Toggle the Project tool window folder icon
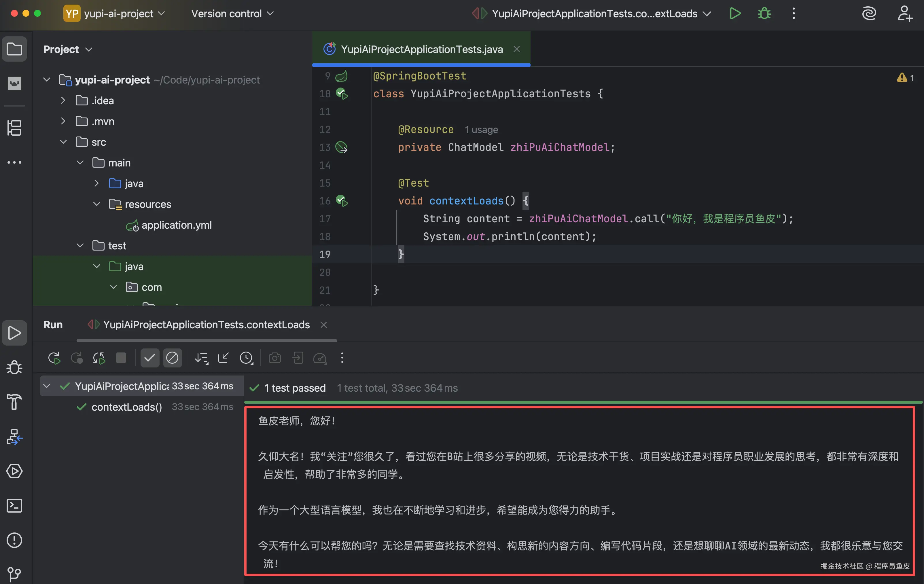The width and height of the screenshot is (924, 584). coord(14,49)
